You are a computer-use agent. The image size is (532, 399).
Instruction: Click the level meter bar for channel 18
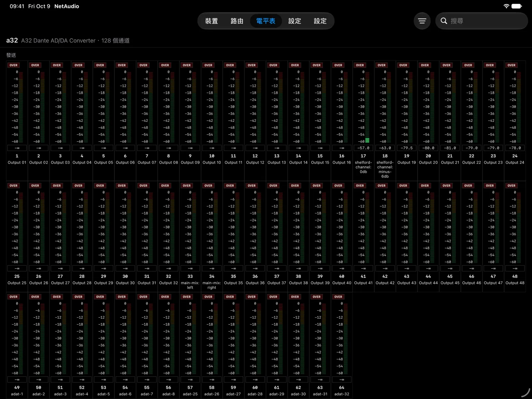pos(389,107)
